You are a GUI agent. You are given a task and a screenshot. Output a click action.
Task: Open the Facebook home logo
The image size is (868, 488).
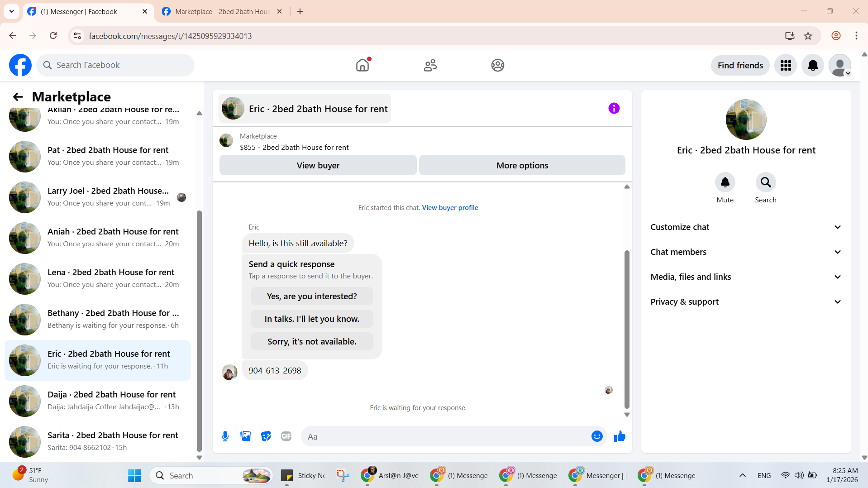pyautogui.click(x=20, y=65)
